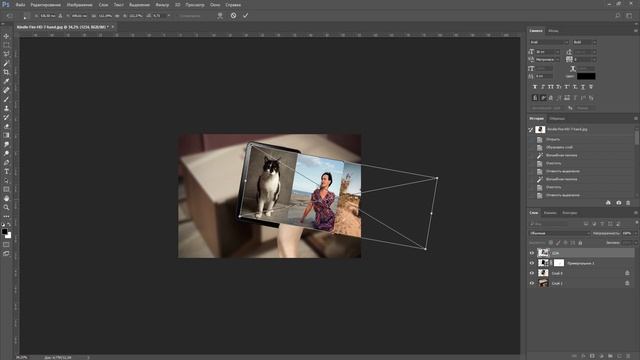640x360 pixels.
Task: Toggle Quick Mask mode
Action: [6, 244]
